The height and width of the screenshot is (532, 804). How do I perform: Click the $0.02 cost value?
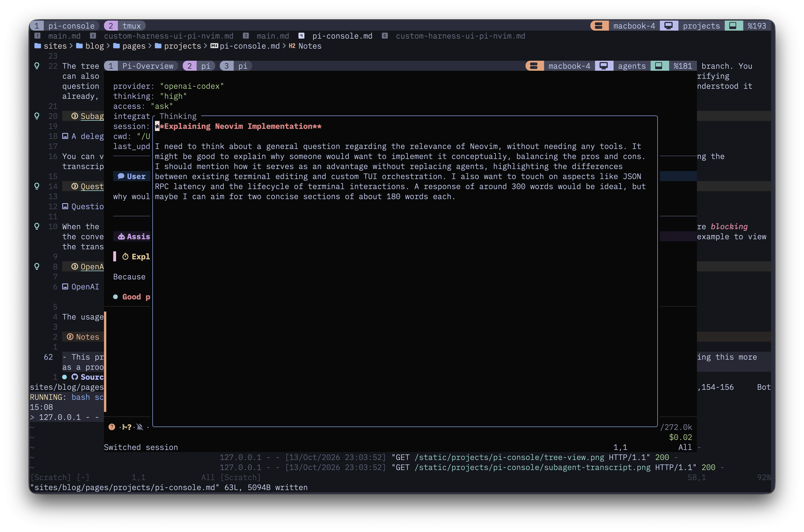(x=680, y=437)
